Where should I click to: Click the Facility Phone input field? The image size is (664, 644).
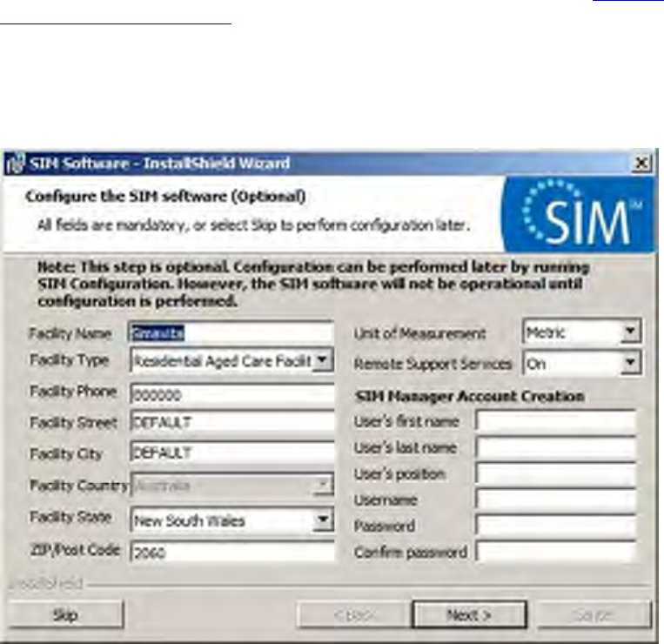232,394
